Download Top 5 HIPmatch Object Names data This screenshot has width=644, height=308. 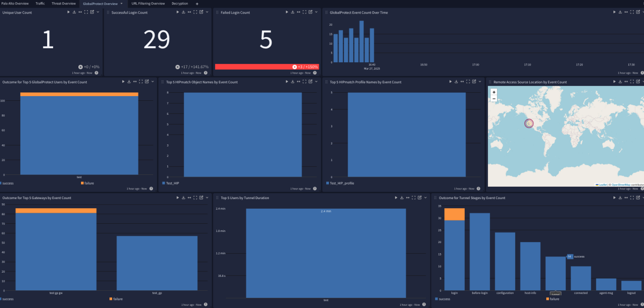(x=293, y=82)
